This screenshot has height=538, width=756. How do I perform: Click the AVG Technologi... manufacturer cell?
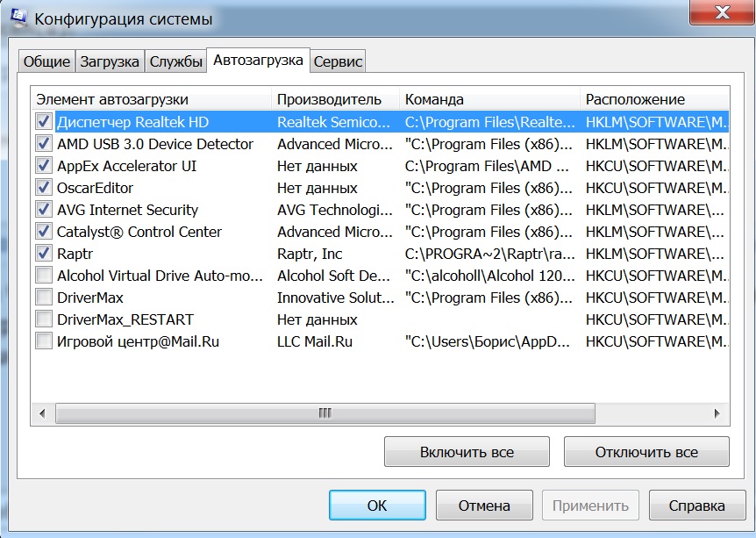[x=335, y=210]
